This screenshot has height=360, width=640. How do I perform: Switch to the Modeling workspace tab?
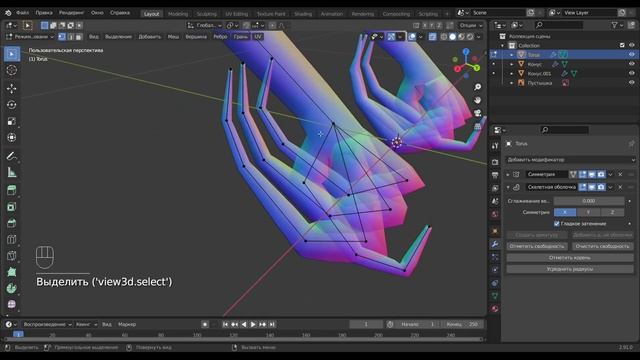pyautogui.click(x=178, y=14)
